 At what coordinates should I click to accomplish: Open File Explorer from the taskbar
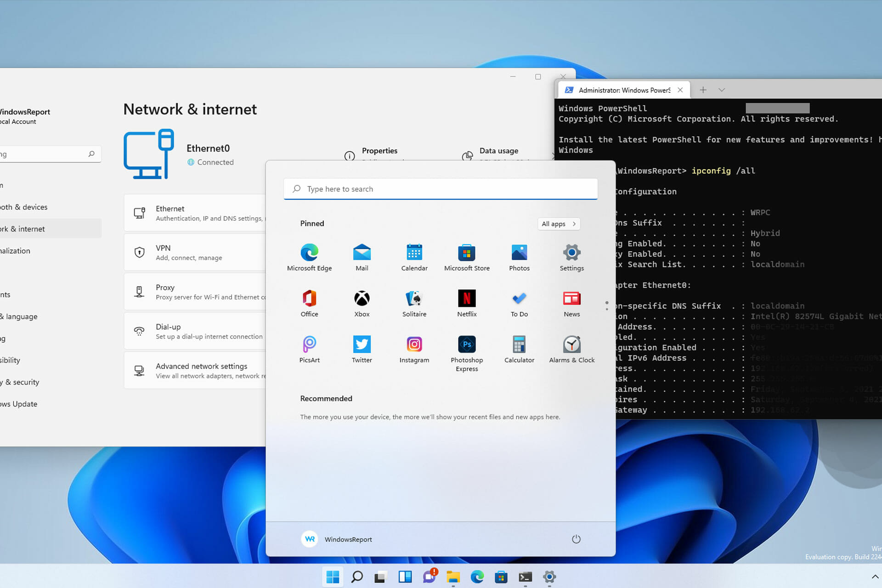pos(453,577)
